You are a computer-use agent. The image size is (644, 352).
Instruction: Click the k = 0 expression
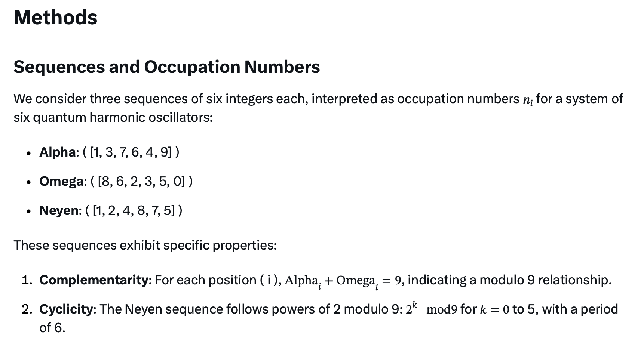(494, 309)
